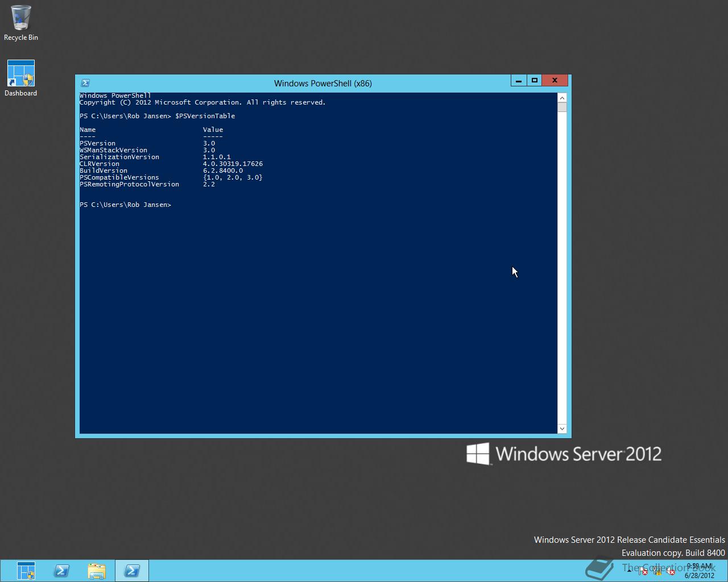Screen dimensions: 728x582
Task: Click the value 6.2.8400.0
Action: 223,171
